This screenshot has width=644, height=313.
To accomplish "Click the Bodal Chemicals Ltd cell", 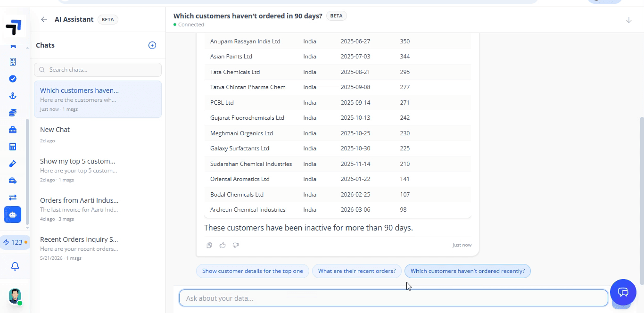I will click(237, 194).
